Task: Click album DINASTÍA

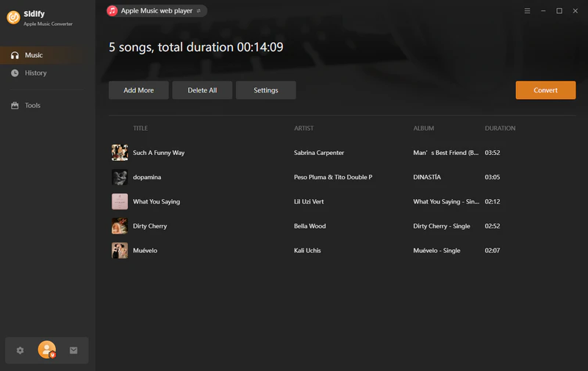Action: tap(427, 177)
